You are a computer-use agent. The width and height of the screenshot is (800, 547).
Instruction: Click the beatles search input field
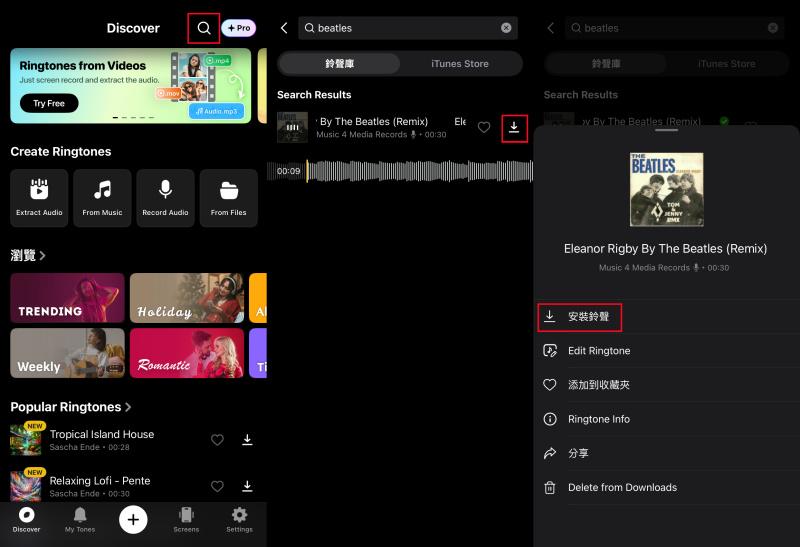pyautogui.click(x=408, y=28)
